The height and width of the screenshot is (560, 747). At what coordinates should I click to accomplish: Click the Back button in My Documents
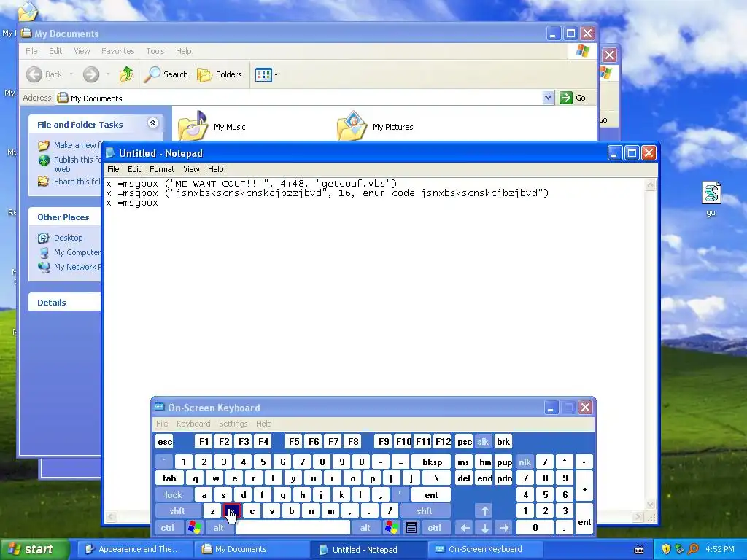coord(44,74)
